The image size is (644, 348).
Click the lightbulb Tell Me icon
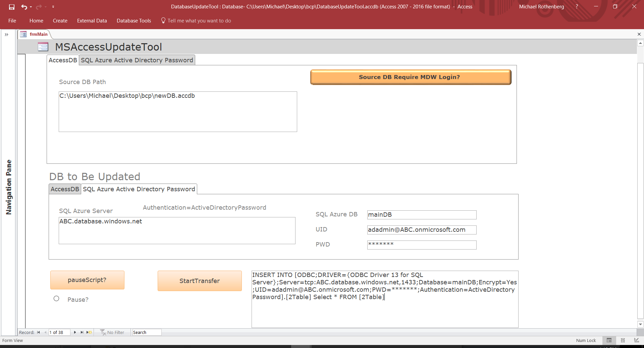coord(163,20)
